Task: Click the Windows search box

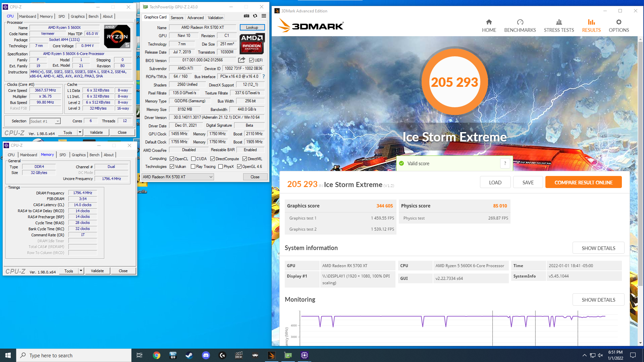Action: [74, 355]
